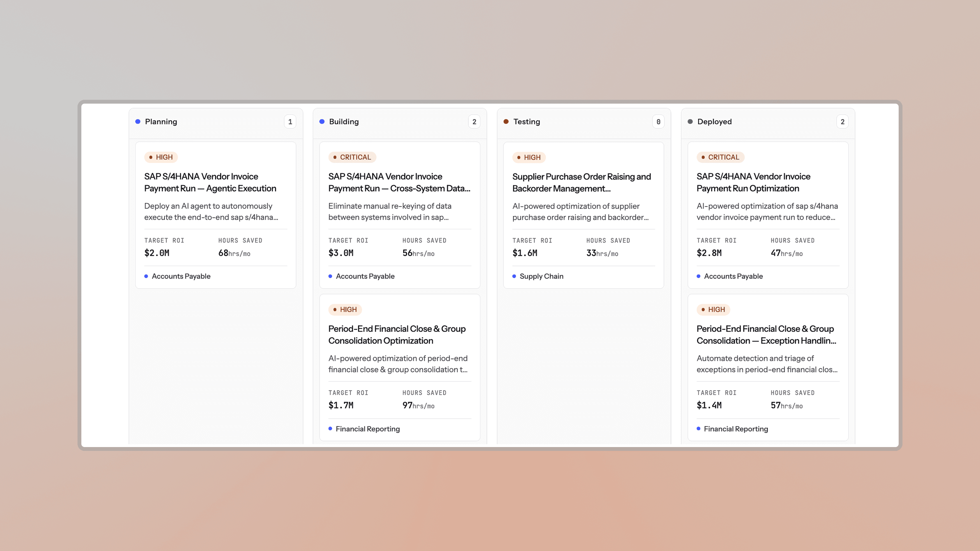Screen dimensions: 980x551
Task: Open the Group Consolidation Optimization card title
Action: click(397, 334)
